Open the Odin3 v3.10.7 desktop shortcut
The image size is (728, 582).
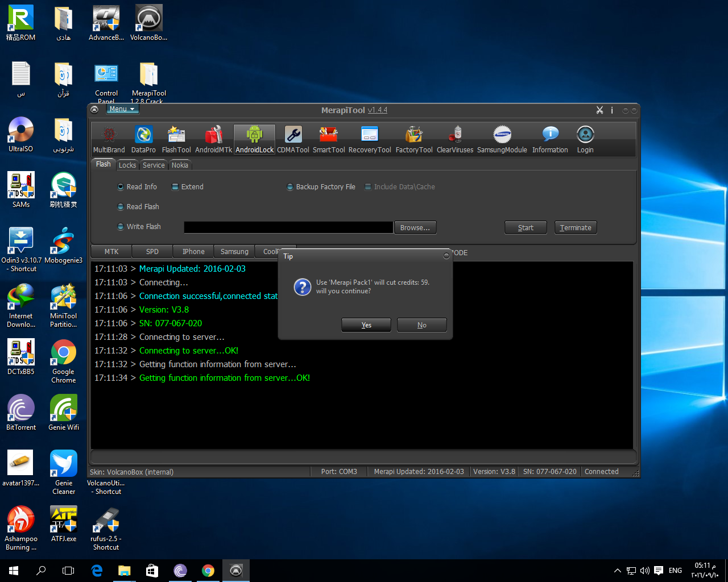tap(21, 250)
